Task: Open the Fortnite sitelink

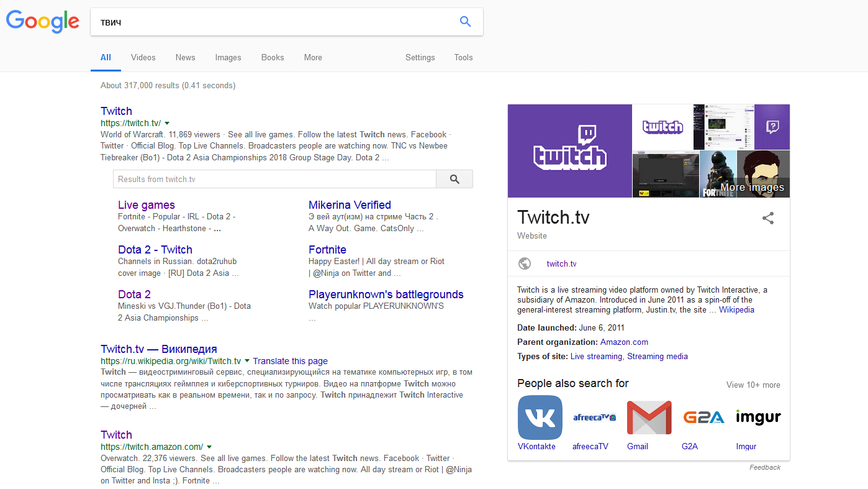Action: click(x=327, y=250)
